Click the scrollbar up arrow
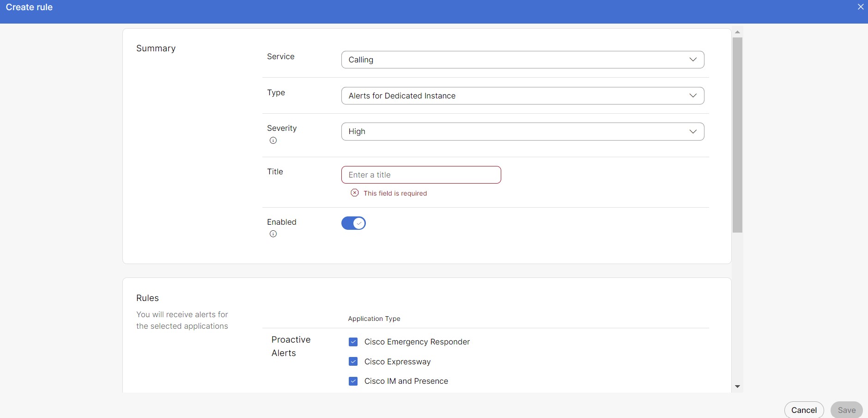Viewport: 868px width, 418px height. (x=737, y=32)
